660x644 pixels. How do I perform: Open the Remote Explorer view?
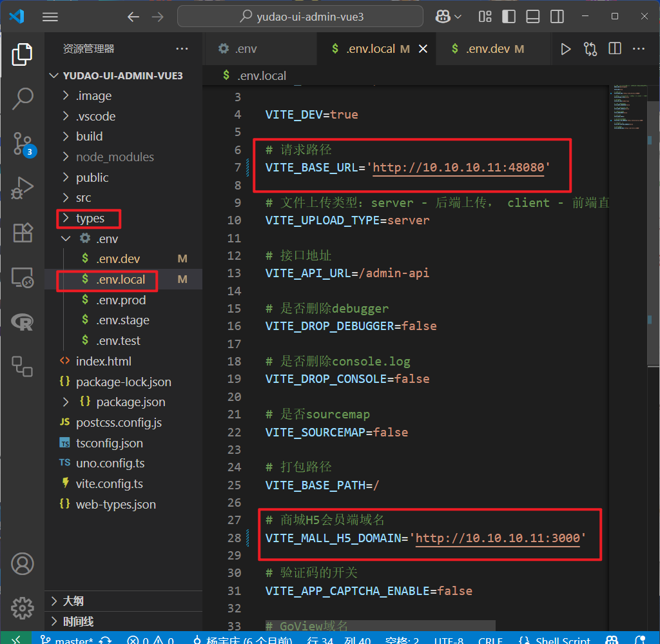click(23, 277)
